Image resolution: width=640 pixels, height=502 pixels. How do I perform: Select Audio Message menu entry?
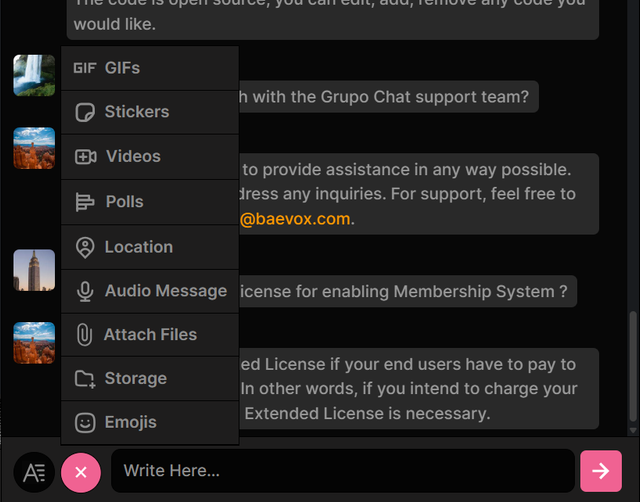point(165,291)
